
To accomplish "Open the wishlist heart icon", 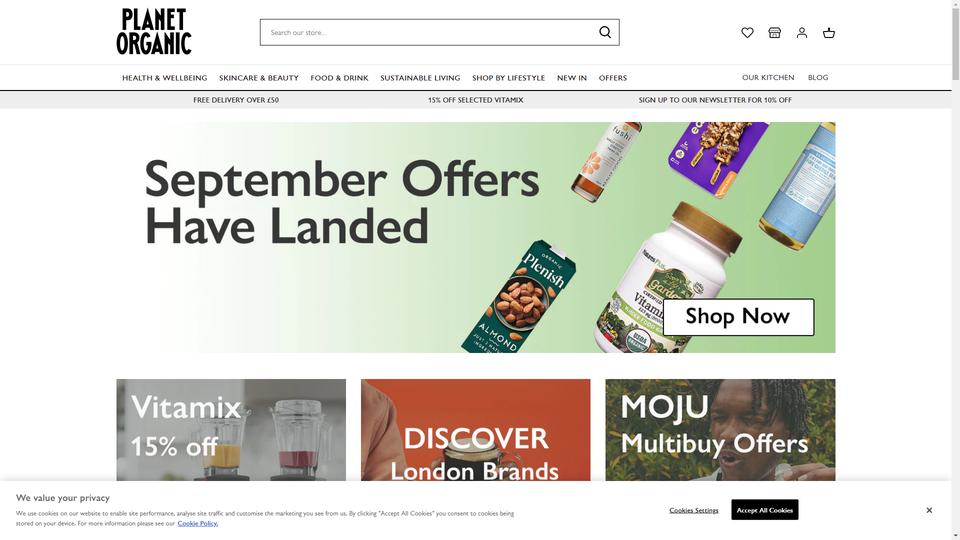I will [747, 32].
